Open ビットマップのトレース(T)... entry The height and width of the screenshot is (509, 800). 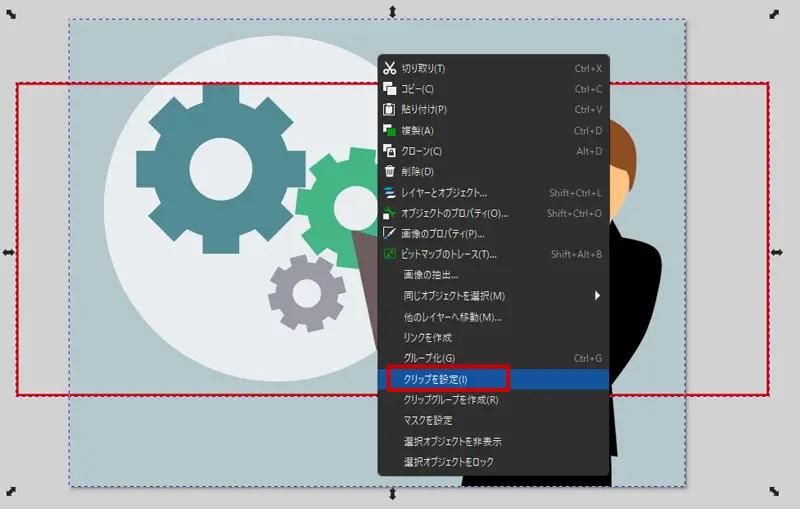pos(493,254)
